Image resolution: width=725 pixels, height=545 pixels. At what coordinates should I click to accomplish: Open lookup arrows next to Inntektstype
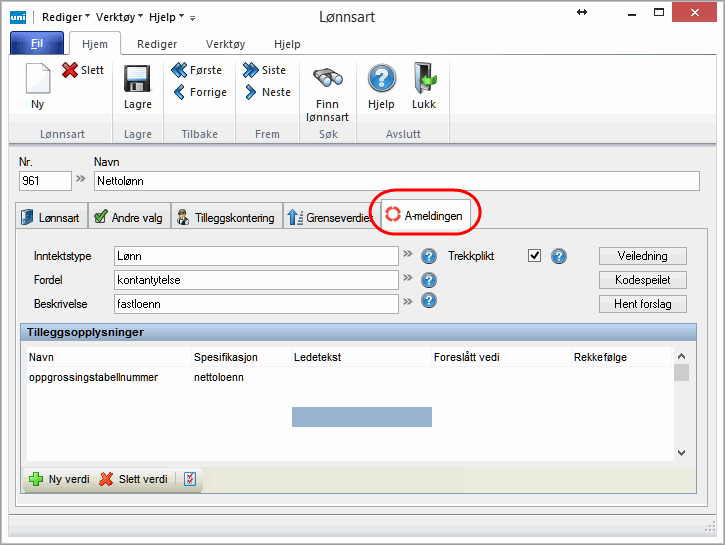point(408,255)
